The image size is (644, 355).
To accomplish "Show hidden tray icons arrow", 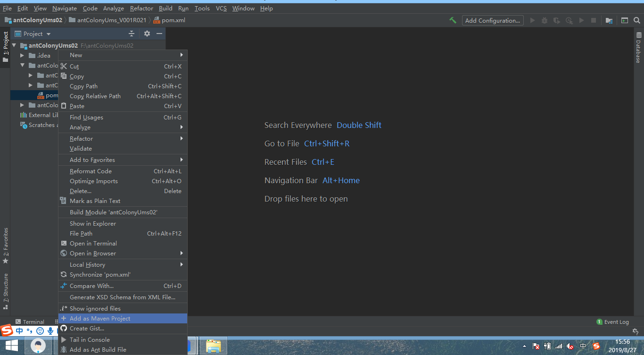I will pyautogui.click(x=525, y=347).
